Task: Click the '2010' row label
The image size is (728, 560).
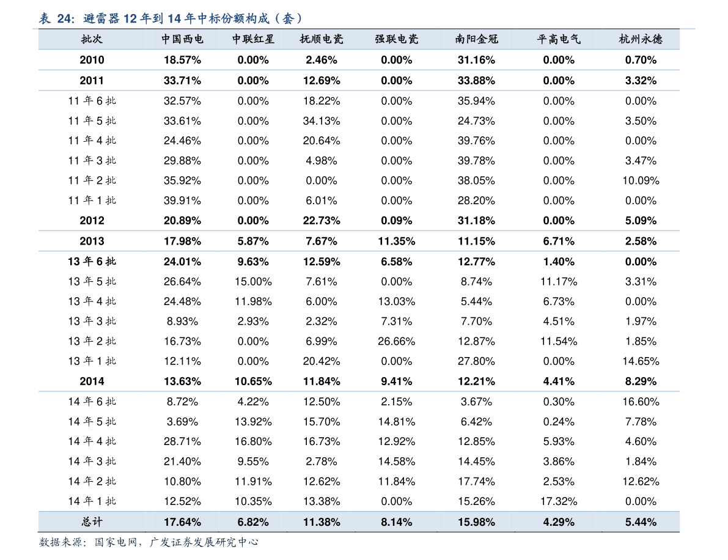Action: click(92, 60)
